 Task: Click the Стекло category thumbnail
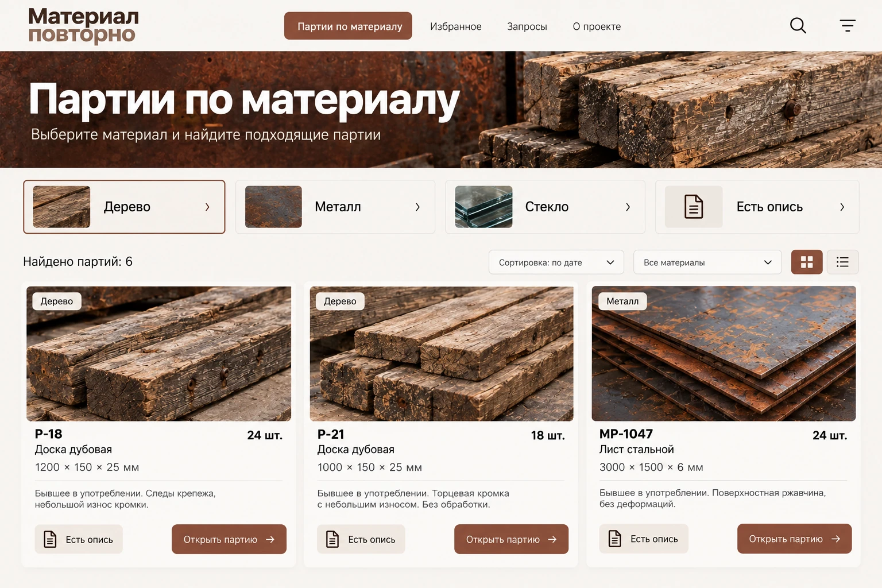point(483,207)
